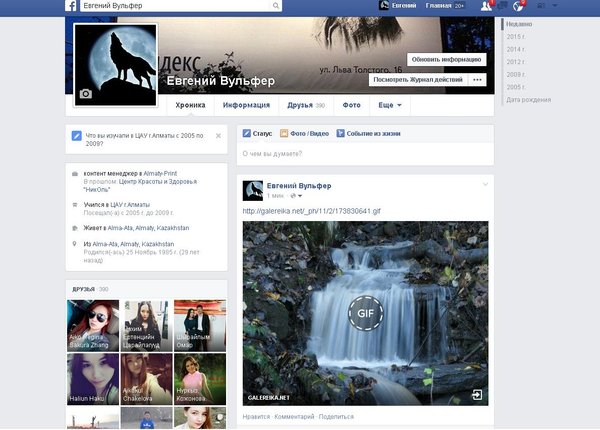600x430 pixels.
Task: Open friend requests icon in top bar
Action: (486, 6)
